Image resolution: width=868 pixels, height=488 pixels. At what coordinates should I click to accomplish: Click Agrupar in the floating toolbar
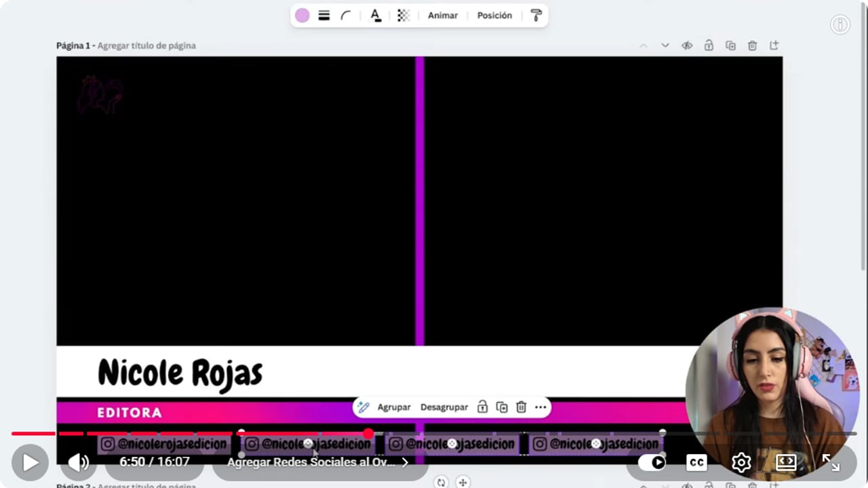(x=394, y=407)
